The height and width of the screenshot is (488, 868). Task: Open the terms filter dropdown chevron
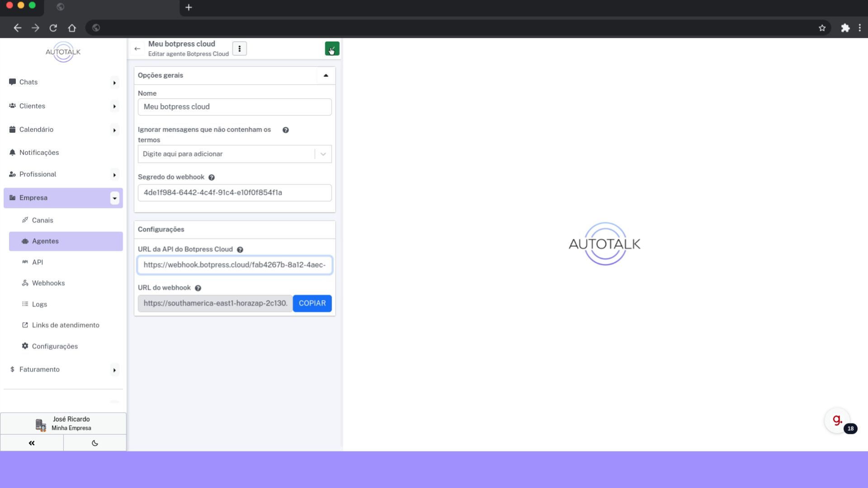[323, 154]
